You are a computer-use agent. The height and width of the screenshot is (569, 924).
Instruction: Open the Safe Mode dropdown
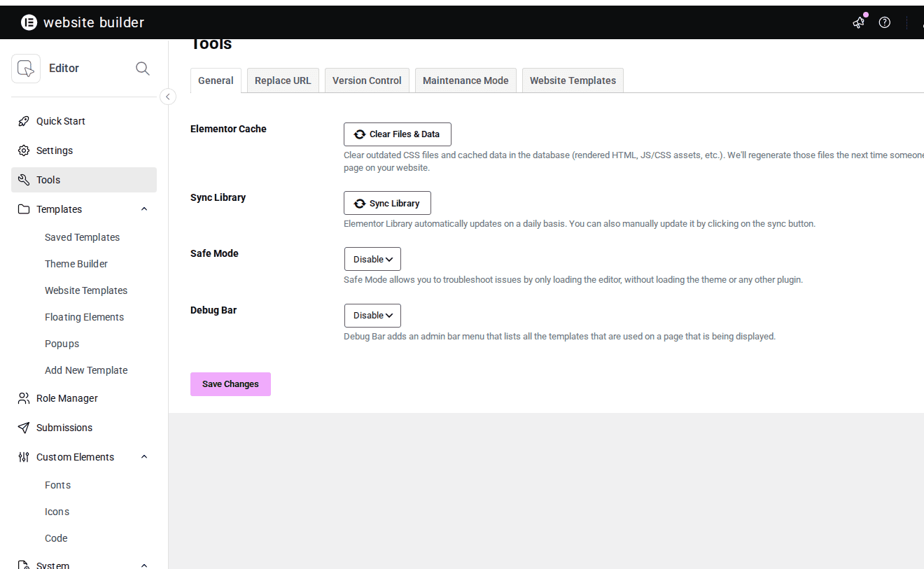coord(372,259)
